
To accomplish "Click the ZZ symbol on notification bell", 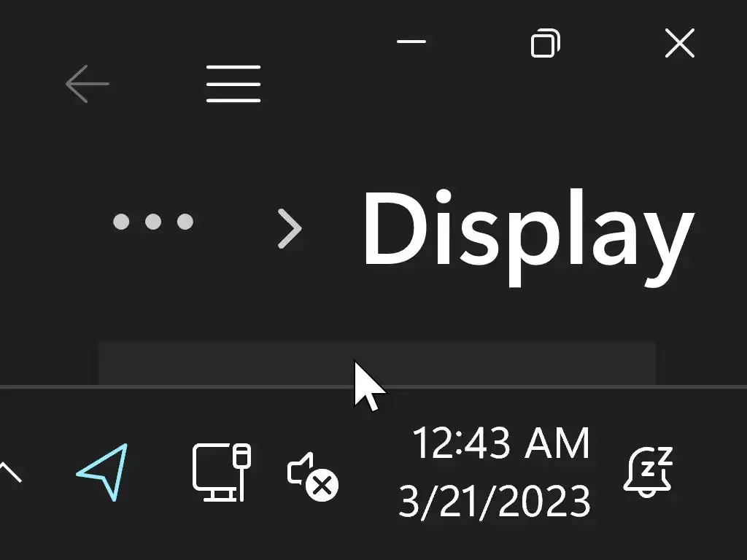I will [657, 462].
